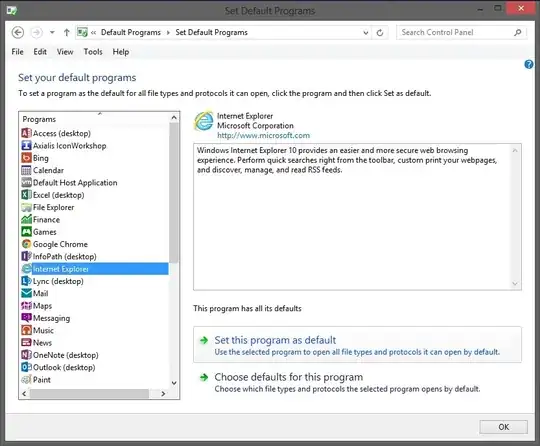Click the Programs column header

95,119
